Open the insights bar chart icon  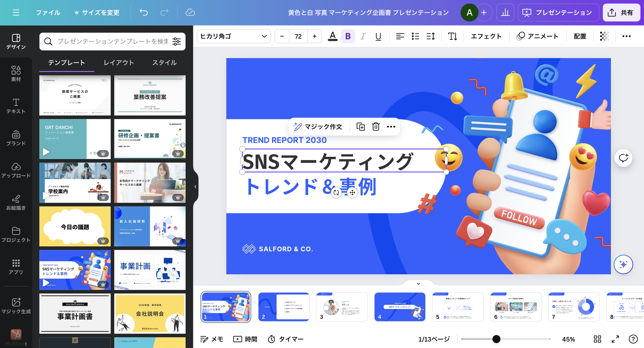[x=505, y=13]
